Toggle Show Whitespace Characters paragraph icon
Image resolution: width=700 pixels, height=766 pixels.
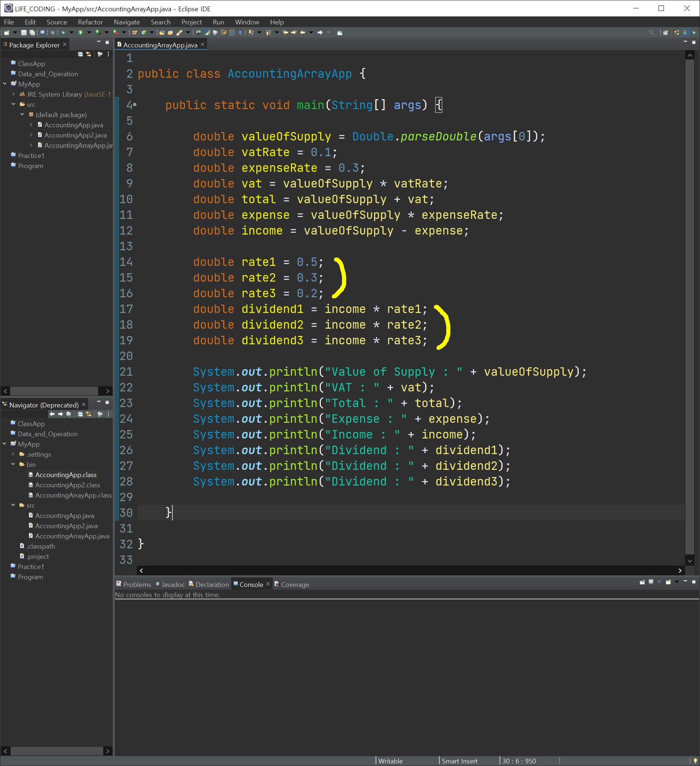tap(240, 33)
